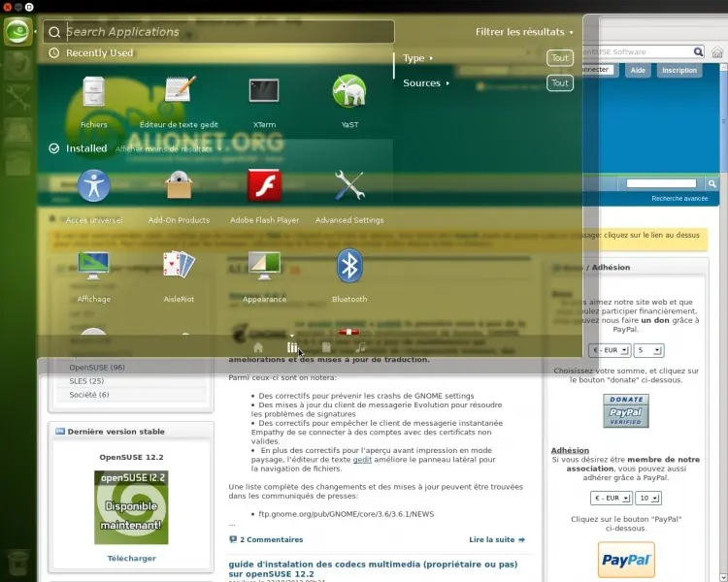Click the Aide tab on website

(638, 70)
